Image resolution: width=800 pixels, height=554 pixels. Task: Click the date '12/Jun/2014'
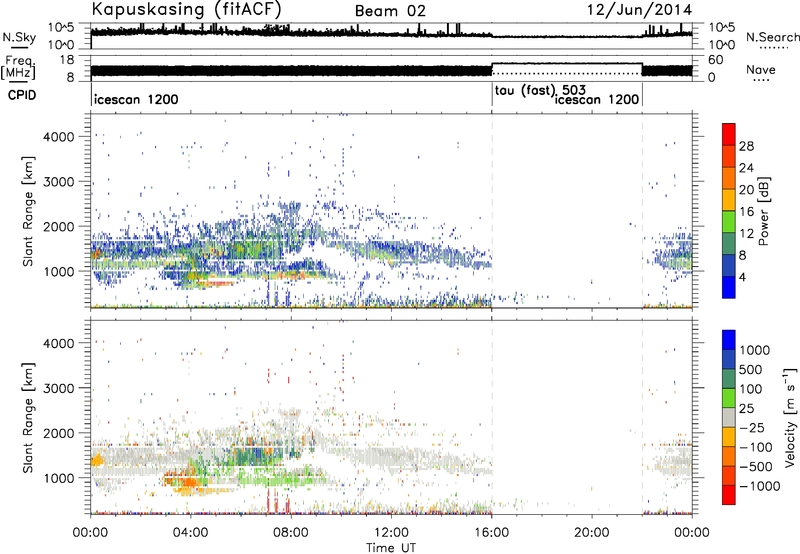point(639,10)
